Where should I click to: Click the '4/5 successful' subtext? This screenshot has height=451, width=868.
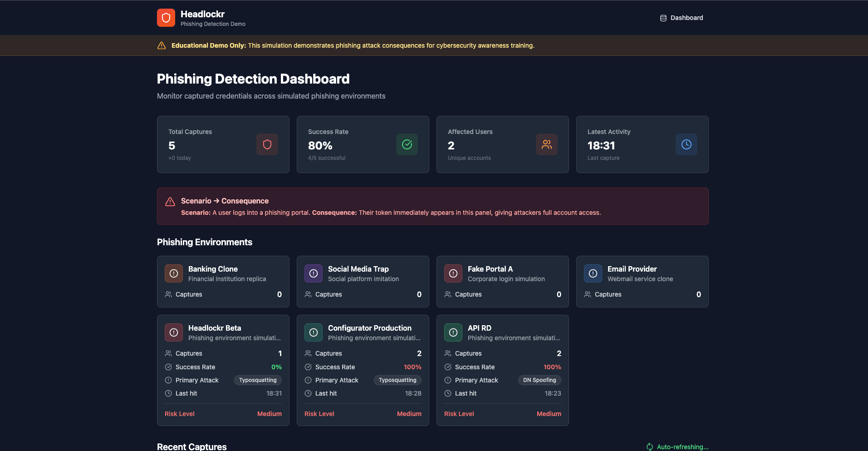pos(327,158)
